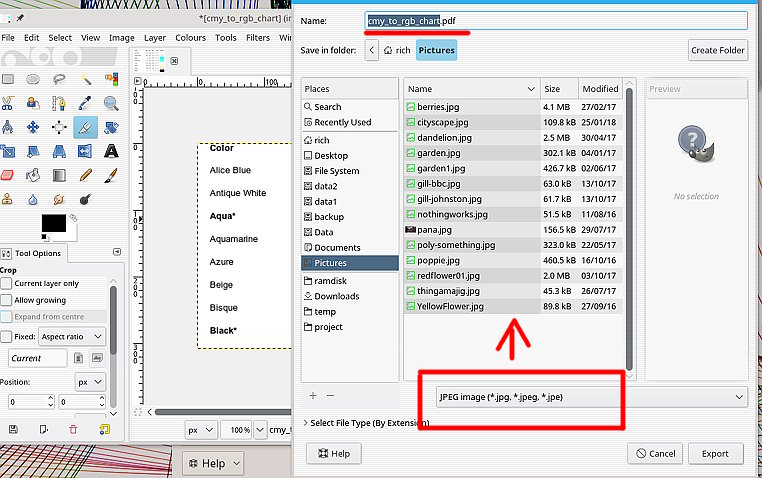Click the black foreground colour swatch

click(53, 223)
